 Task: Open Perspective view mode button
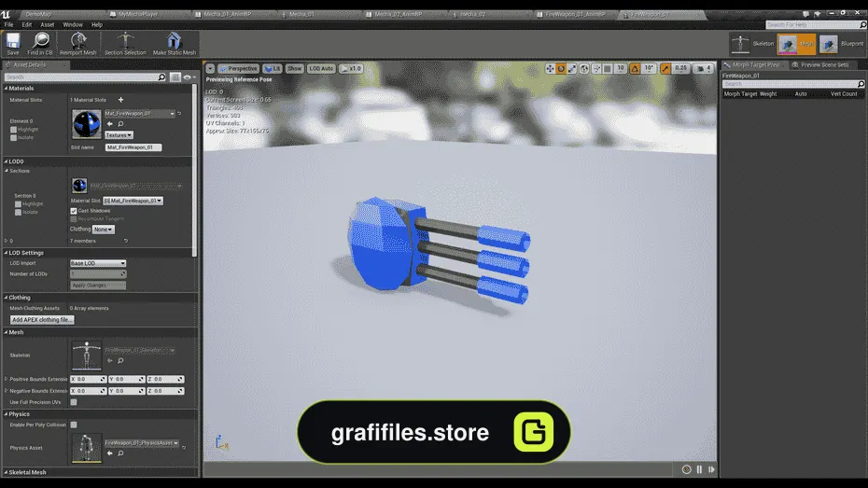tap(239, 69)
